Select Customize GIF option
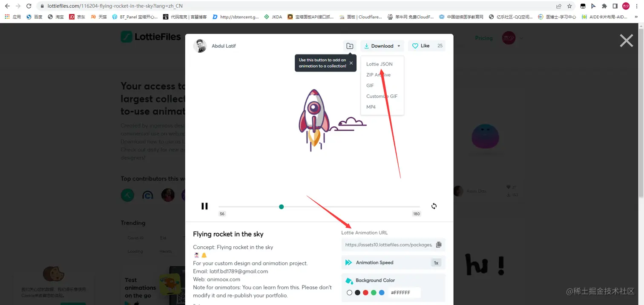Screen dimensions: 644x305 (x=382, y=96)
